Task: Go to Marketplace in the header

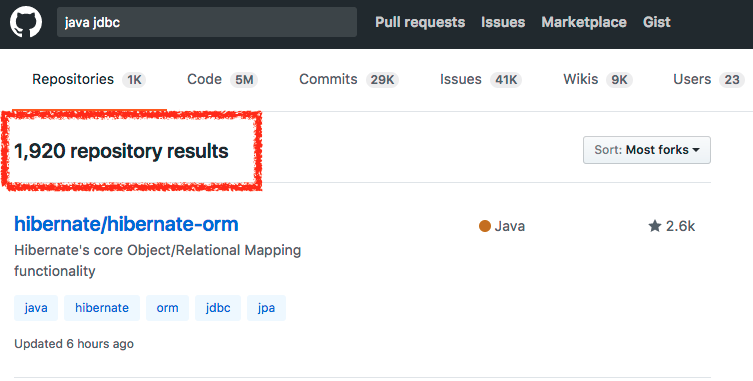Action: [x=583, y=22]
